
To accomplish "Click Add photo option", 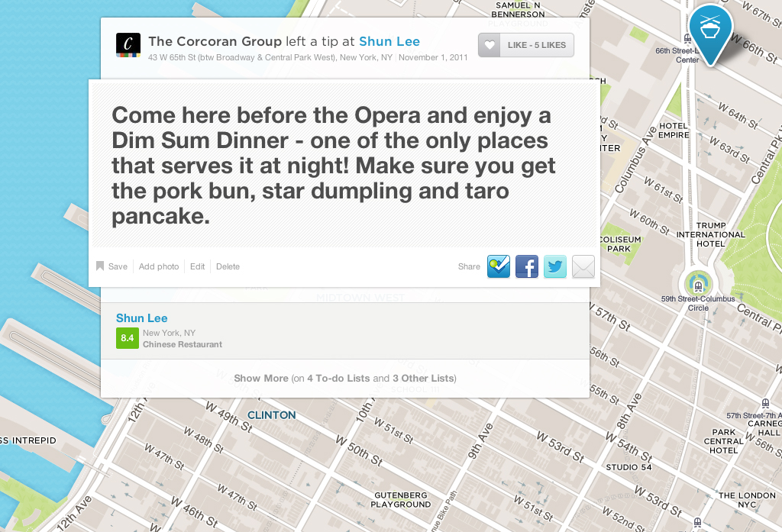I will click(159, 266).
